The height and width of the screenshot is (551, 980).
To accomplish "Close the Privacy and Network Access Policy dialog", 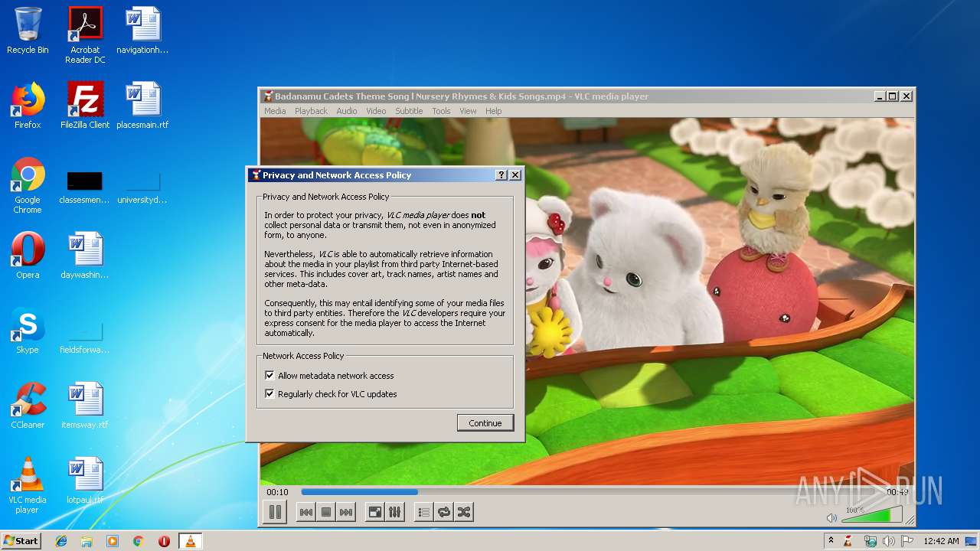I will point(515,175).
